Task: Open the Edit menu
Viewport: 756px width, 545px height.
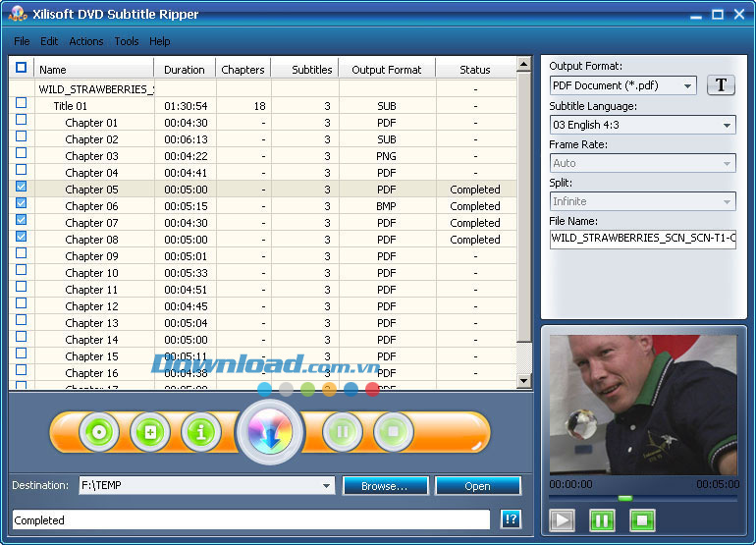Action: (x=49, y=41)
